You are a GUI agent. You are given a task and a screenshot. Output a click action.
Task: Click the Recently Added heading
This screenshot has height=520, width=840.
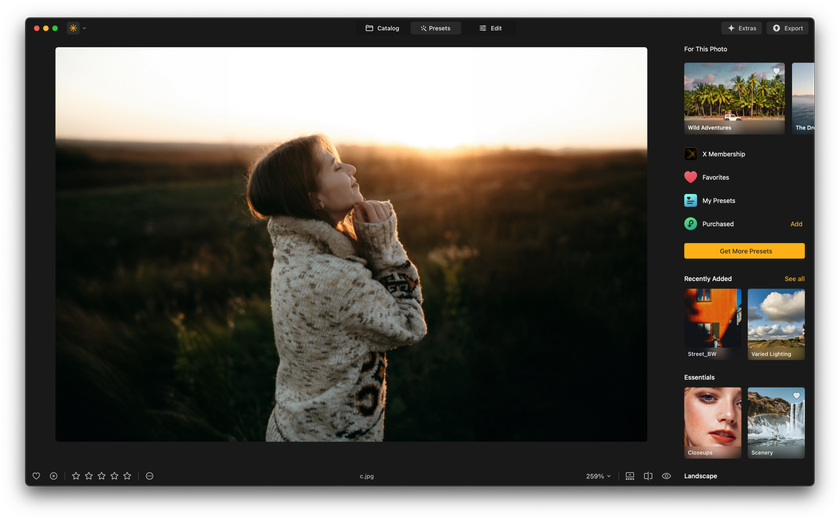click(x=708, y=279)
